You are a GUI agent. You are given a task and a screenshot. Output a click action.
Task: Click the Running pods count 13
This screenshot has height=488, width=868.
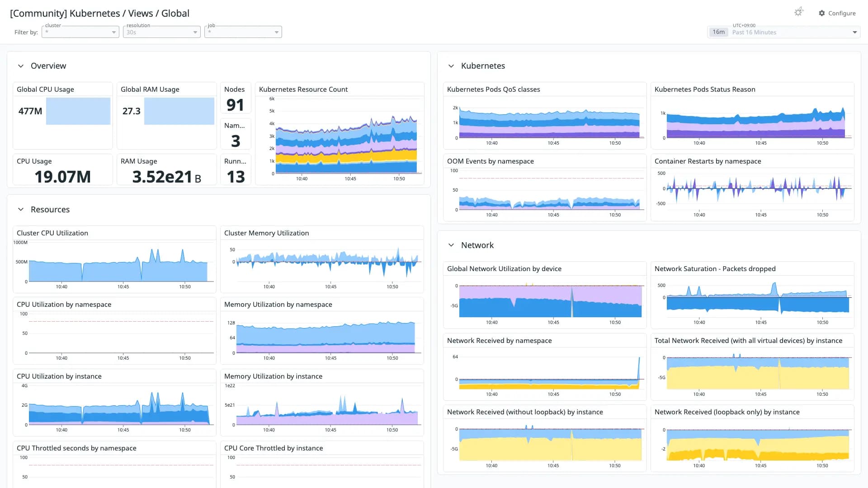(x=236, y=177)
